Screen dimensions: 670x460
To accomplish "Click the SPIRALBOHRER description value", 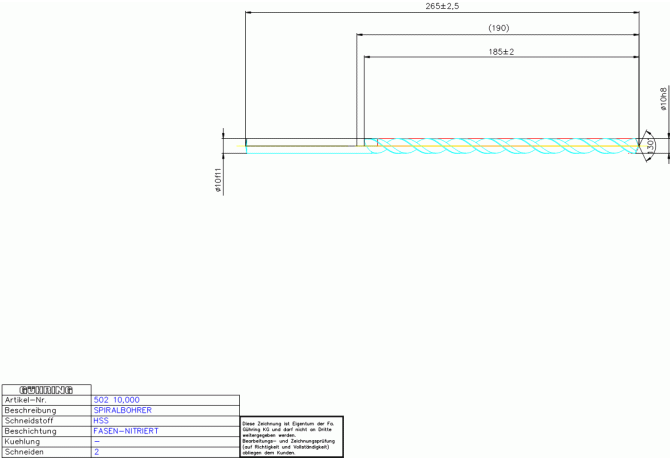I will click(123, 410).
